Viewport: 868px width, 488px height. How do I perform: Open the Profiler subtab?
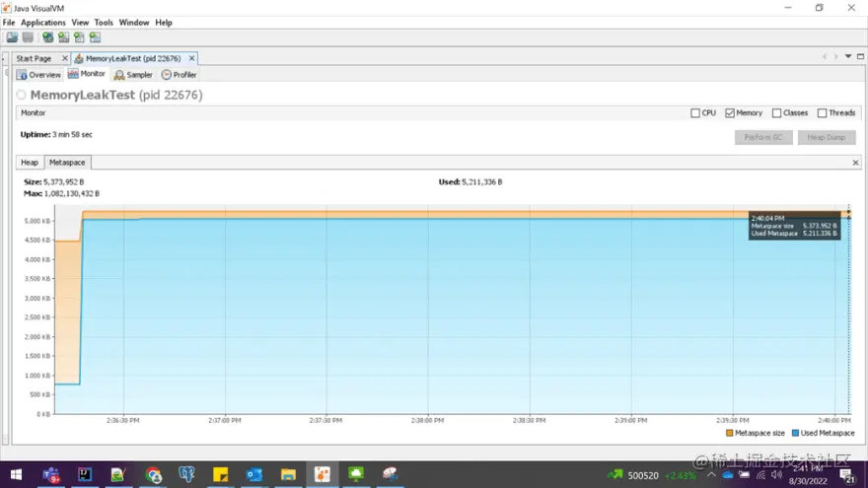pos(179,75)
